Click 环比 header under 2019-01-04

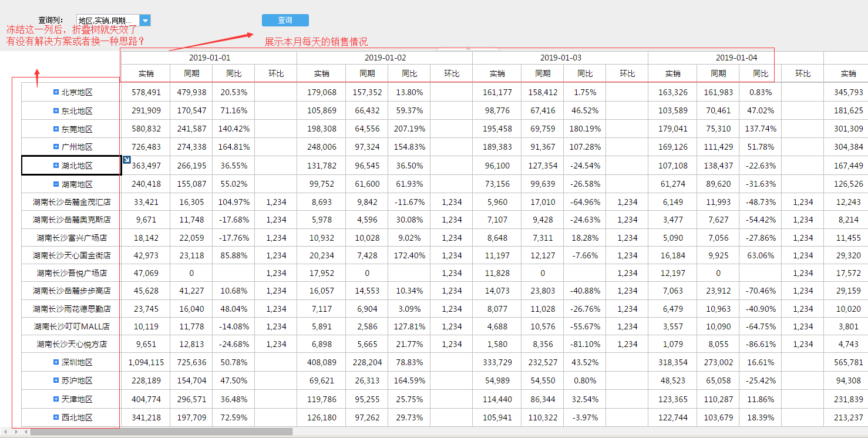pos(803,73)
